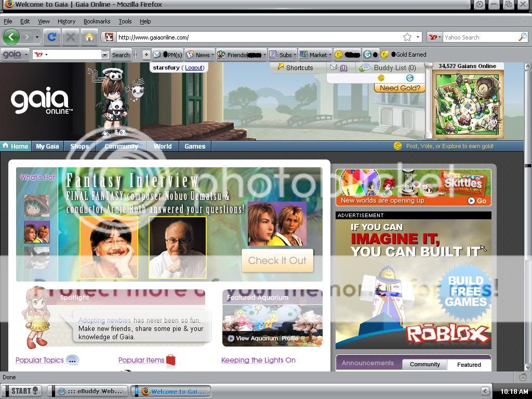This screenshot has width=532, height=399.
Task: Open the Community navigation menu item
Action: (121, 146)
